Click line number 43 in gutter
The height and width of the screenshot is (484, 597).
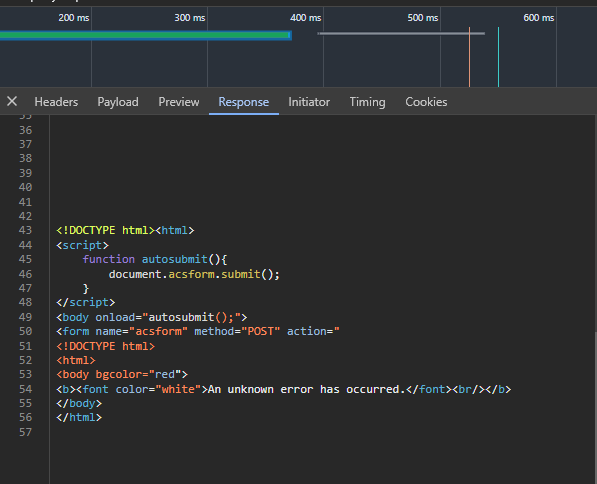(26, 230)
